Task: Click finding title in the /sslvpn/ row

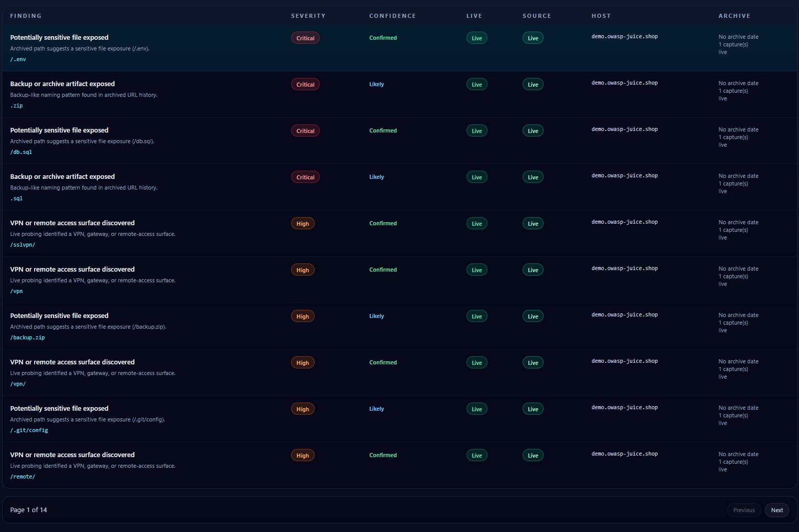Action: point(72,223)
